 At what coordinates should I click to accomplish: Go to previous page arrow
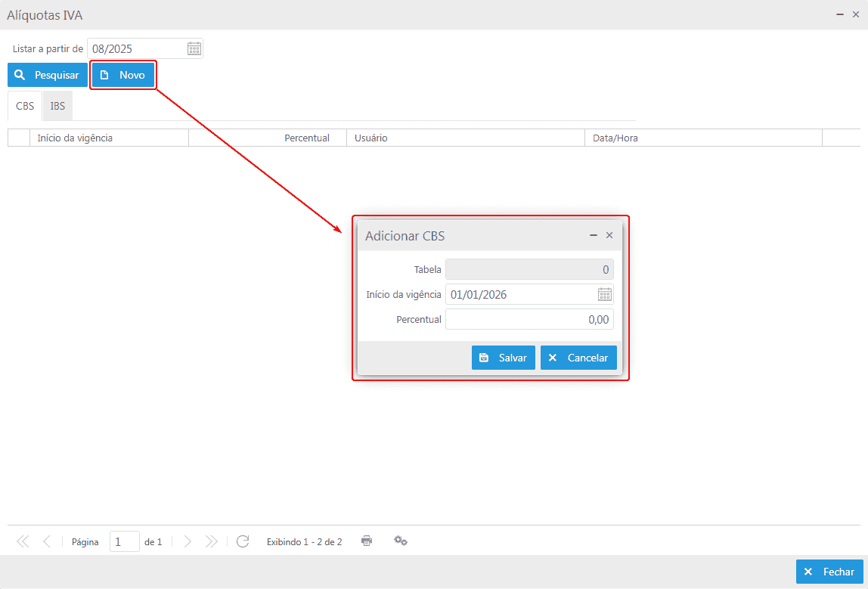coord(47,541)
